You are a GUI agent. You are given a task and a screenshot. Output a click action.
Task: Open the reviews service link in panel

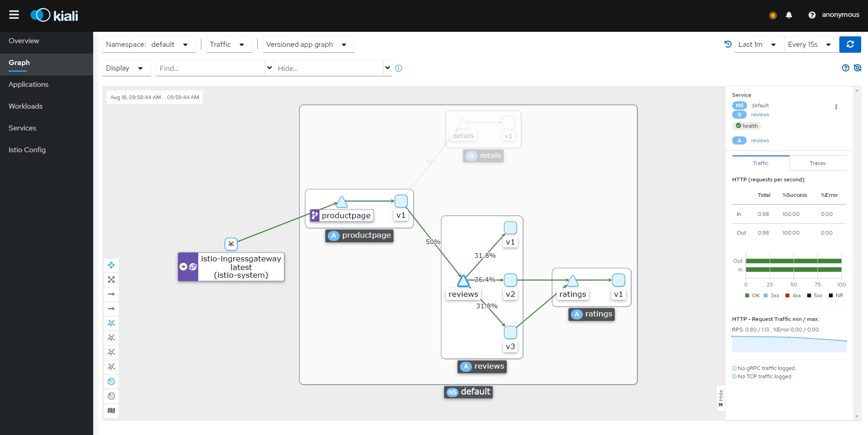(x=760, y=115)
